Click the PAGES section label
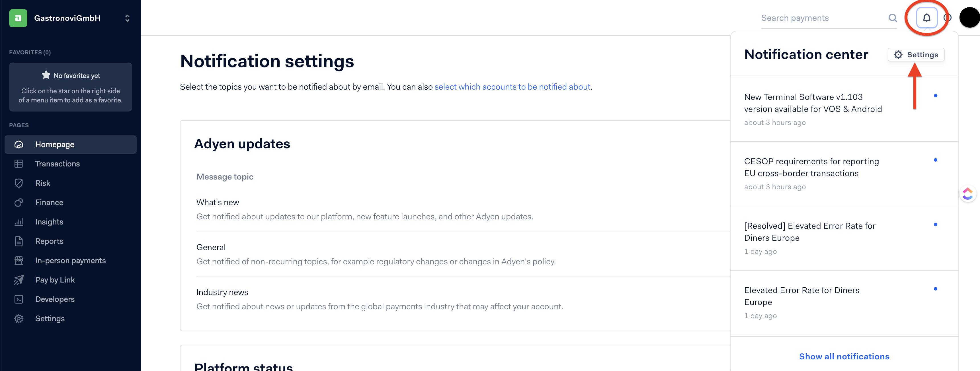This screenshot has width=980, height=371. pyautogui.click(x=19, y=125)
